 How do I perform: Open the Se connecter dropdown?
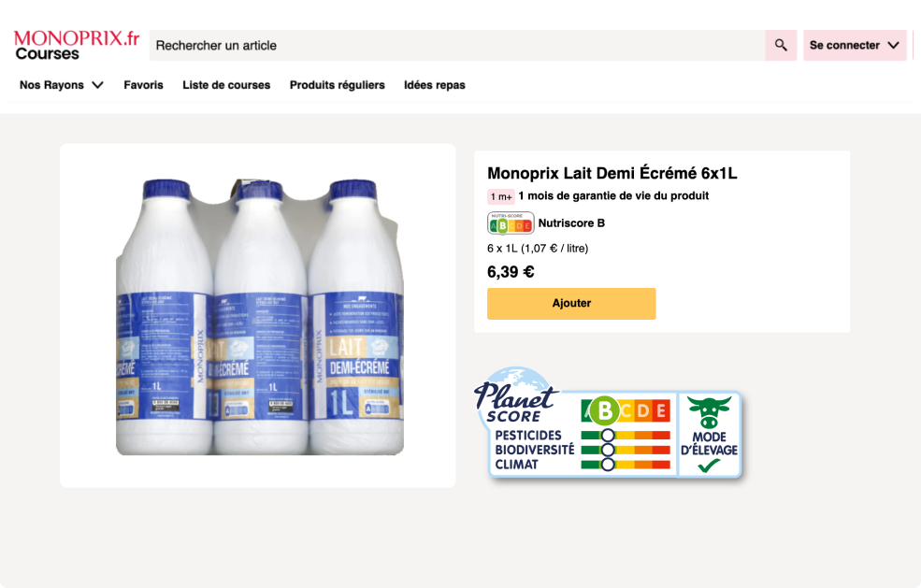(855, 45)
